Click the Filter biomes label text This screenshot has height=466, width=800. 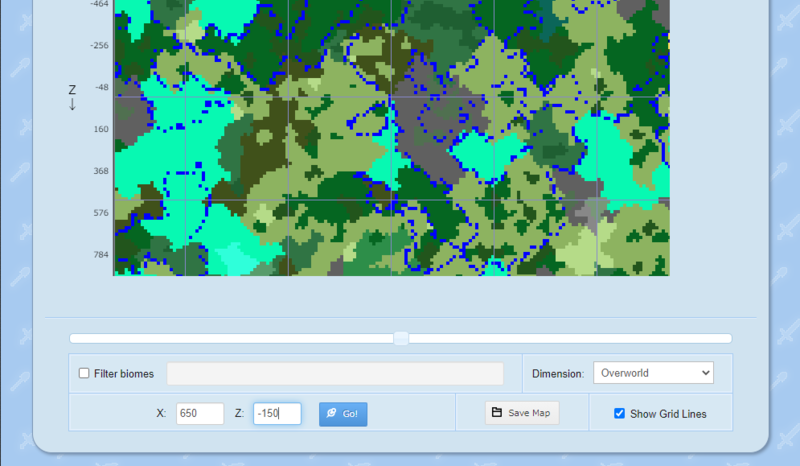pos(123,374)
